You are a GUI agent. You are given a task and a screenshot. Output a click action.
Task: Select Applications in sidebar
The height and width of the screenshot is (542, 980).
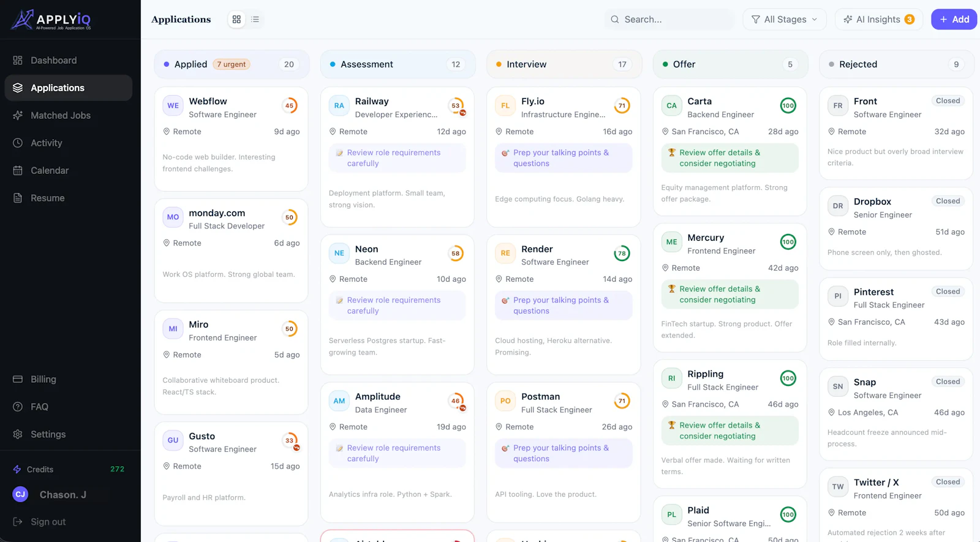pos(69,88)
